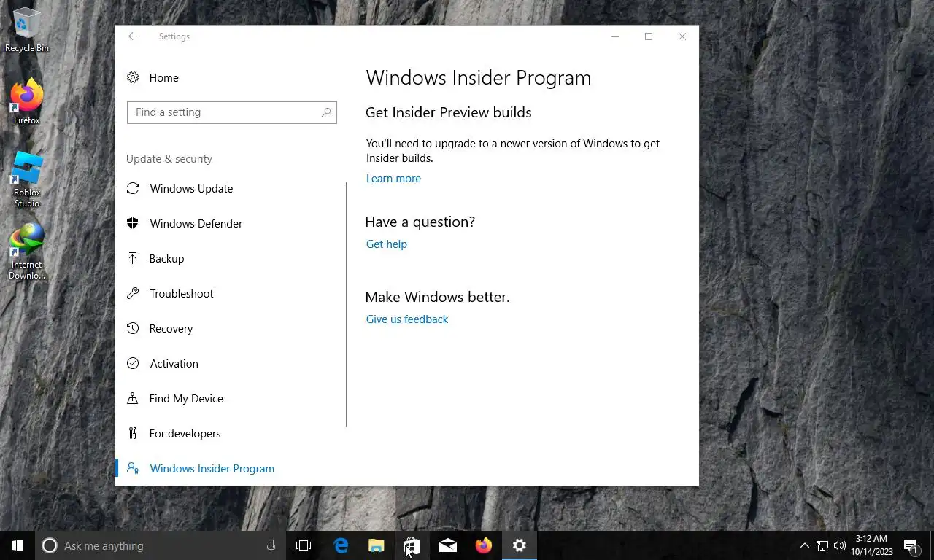Close the Settings window

[x=682, y=36]
